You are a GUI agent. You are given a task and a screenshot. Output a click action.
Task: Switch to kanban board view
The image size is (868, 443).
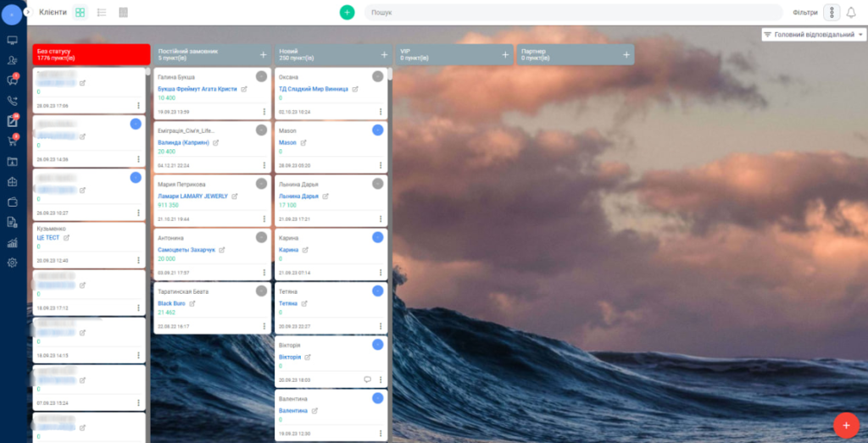coord(80,13)
